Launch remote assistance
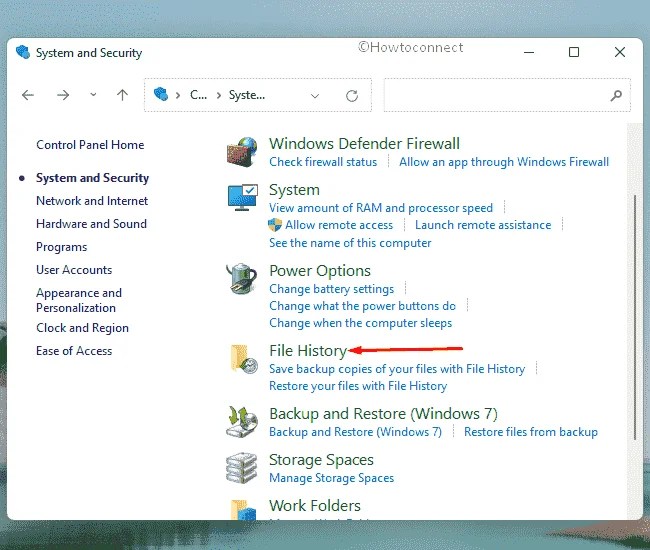This screenshot has height=550, width=650. click(483, 225)
